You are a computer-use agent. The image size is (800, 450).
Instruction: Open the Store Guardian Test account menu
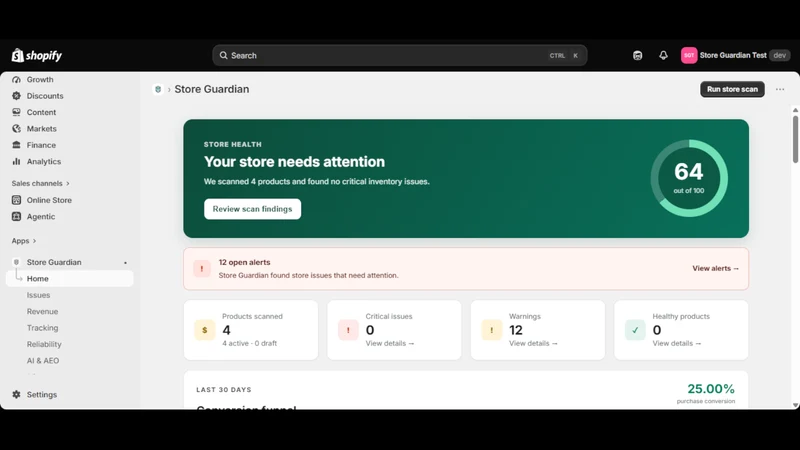click(735, 55)
